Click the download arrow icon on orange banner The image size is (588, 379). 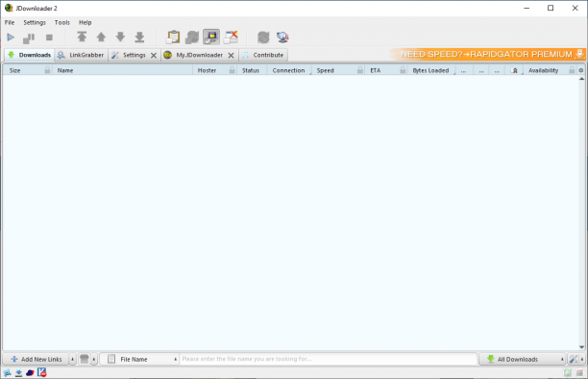[579, 54]
